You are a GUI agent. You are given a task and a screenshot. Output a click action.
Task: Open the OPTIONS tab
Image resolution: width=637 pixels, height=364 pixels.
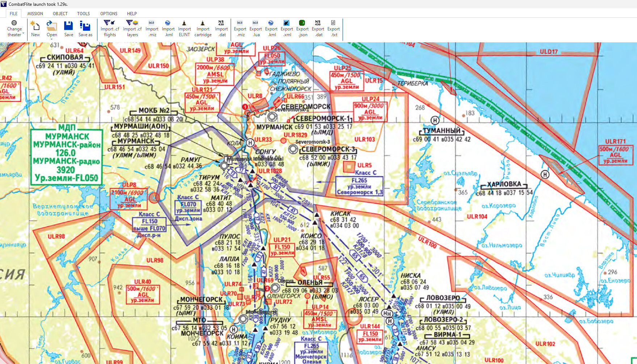pyautogui.click(x=109, y=13)
